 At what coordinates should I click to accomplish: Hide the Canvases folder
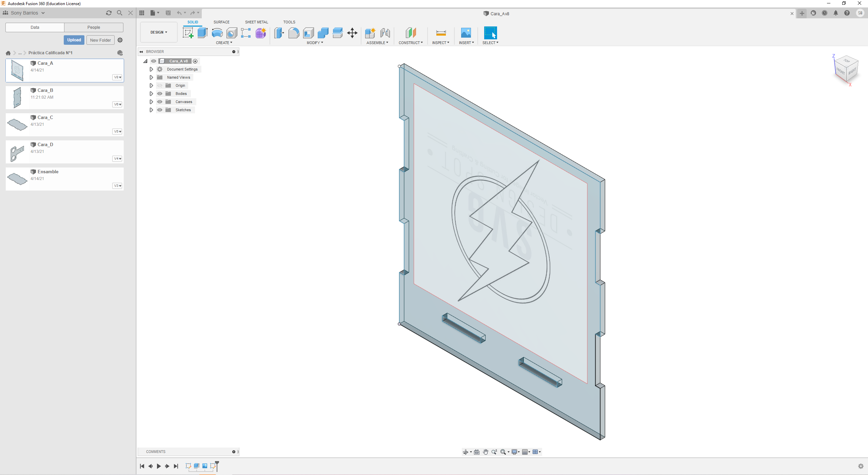coord(160,102)
